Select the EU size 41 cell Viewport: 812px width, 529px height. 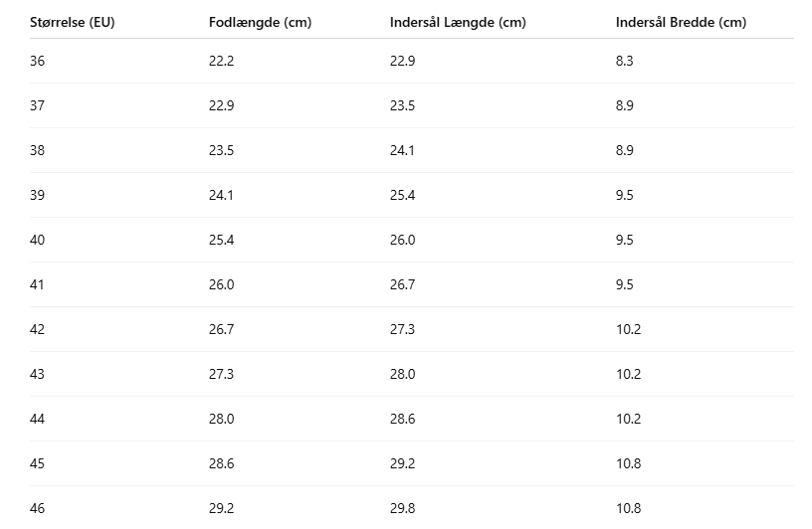[x=38, y=285]
